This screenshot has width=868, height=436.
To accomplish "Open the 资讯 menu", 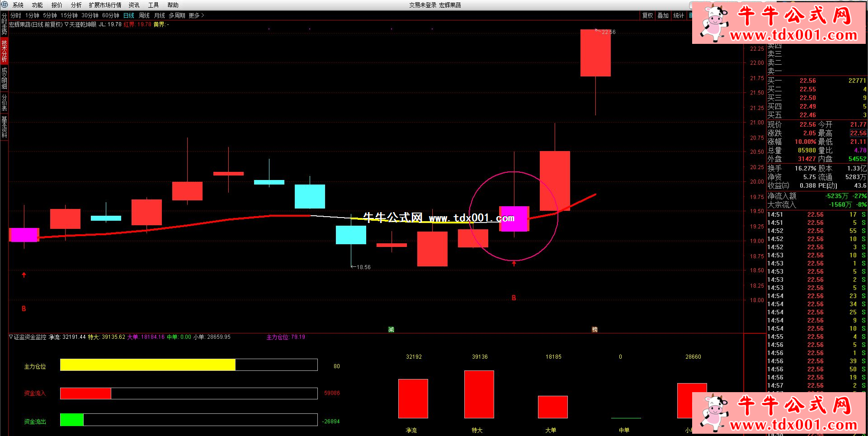I will tap(134, 5).
